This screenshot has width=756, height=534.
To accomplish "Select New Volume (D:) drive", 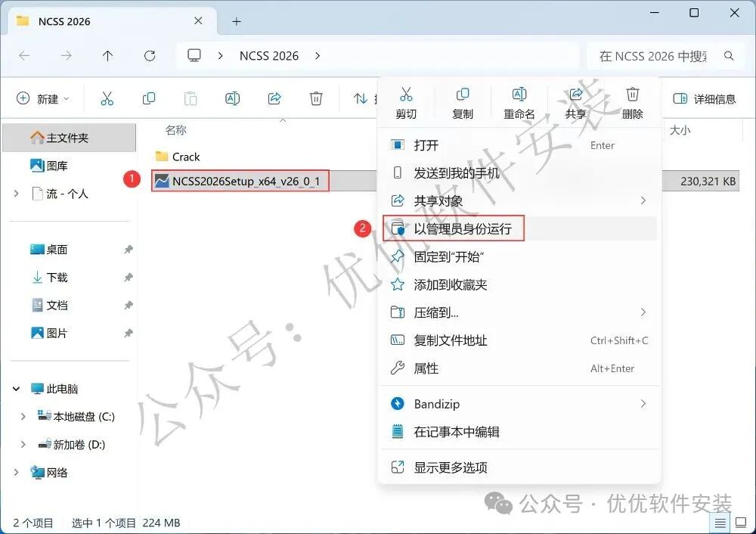I will pyautogui.click(x=72, y=445).
